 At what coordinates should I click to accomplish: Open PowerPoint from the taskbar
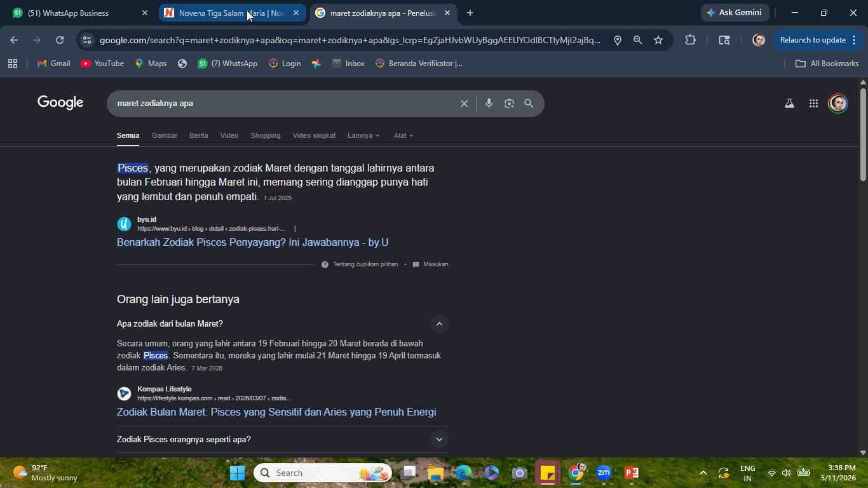(x=632, y=473)
